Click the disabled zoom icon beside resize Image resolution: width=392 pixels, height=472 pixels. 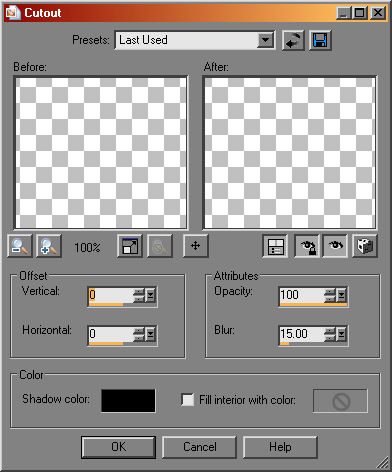point(160,246)
